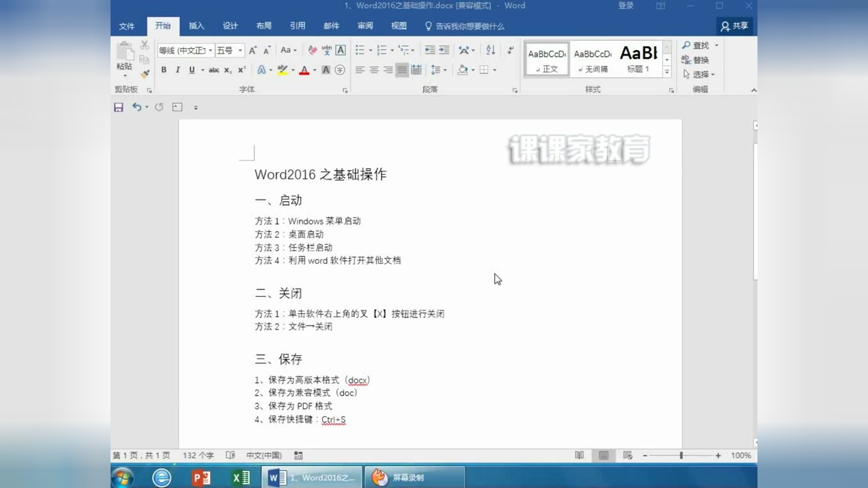Screen dimensions: 868x488
Task: Apply paragraph shading bucket
Action: click(x=462, y=70)
